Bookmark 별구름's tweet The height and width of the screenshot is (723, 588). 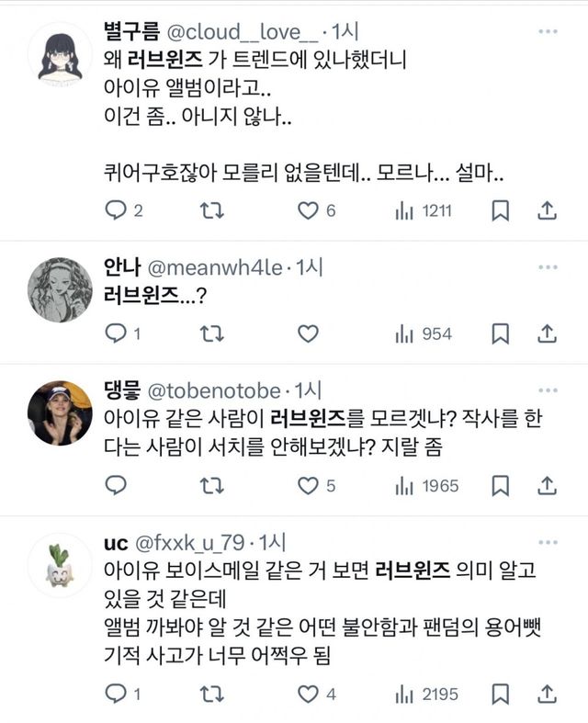500,211
